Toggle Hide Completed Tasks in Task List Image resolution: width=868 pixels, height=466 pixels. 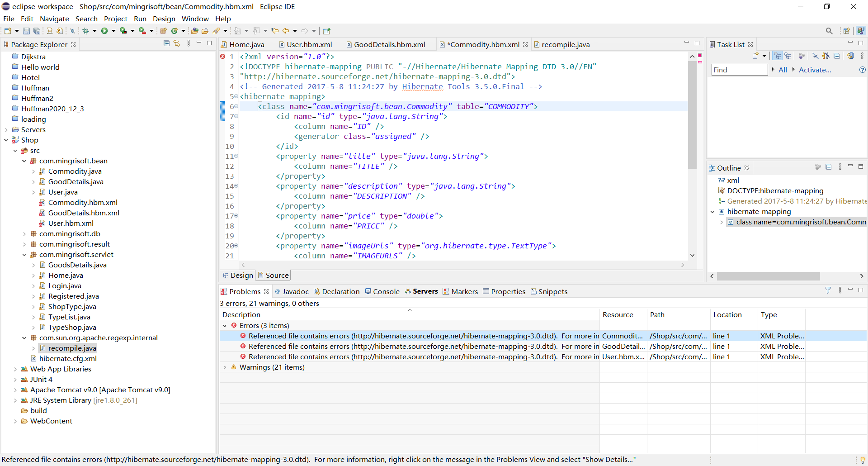pyautogui.click(x=815, y=56)
